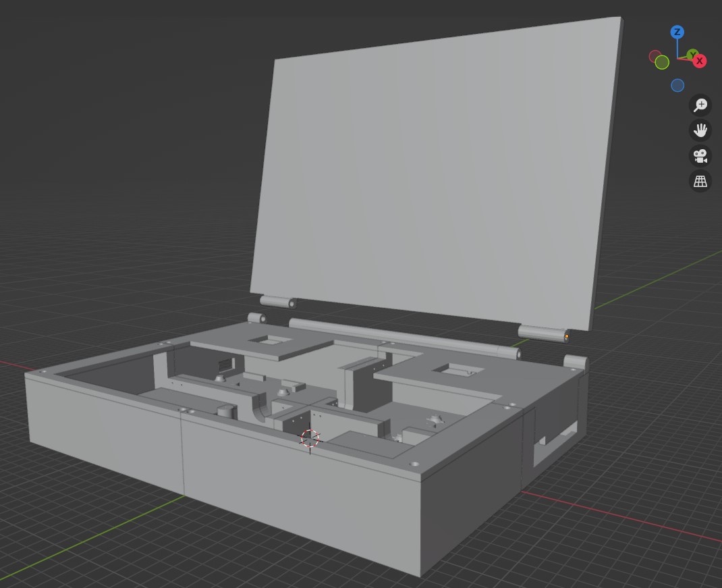Click the zoom view magnifier icon
This screenshot has height=588, width=722.
(700, 105)
